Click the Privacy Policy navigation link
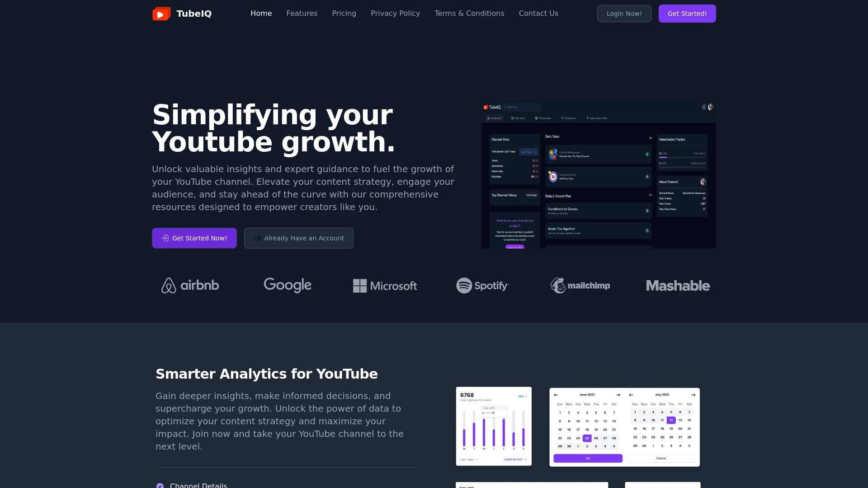Image resolution: width=868 pixels, height=488 pixels. point(395,13)
